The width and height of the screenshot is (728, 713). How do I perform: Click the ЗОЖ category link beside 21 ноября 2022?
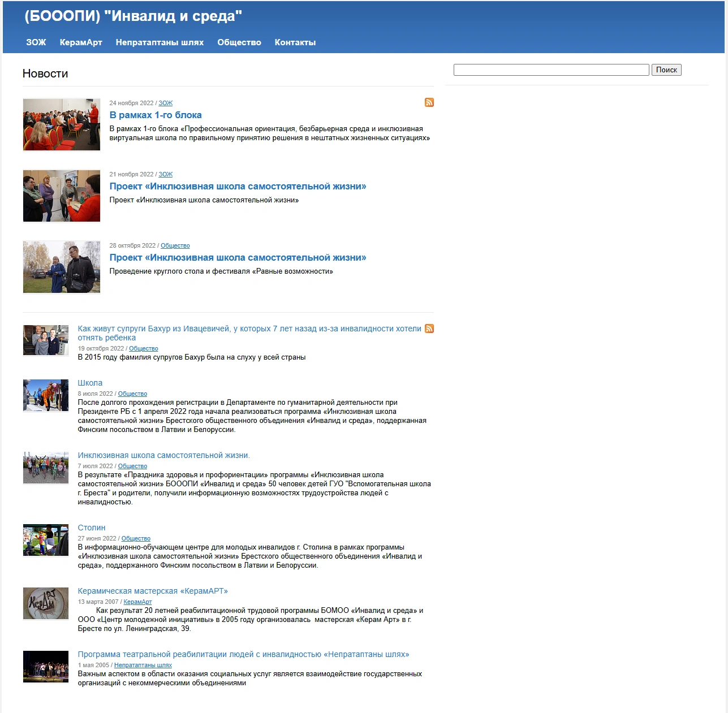[166, 174]
